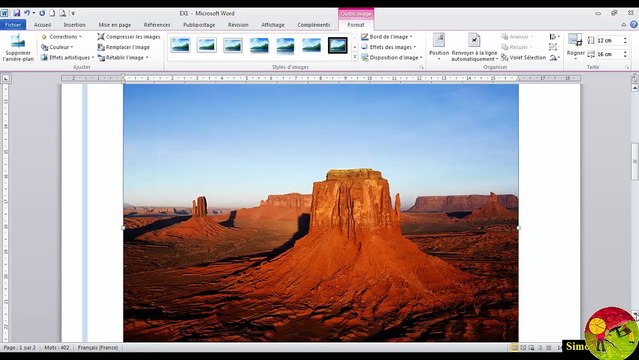Click the Avancer button
This screenshot has height=360, width=639.
[x=517, y=37]
